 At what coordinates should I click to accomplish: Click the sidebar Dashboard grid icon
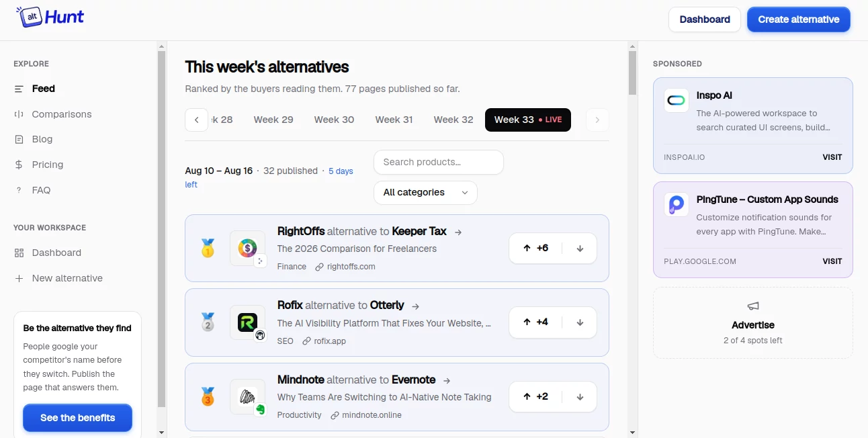point(19,253)
